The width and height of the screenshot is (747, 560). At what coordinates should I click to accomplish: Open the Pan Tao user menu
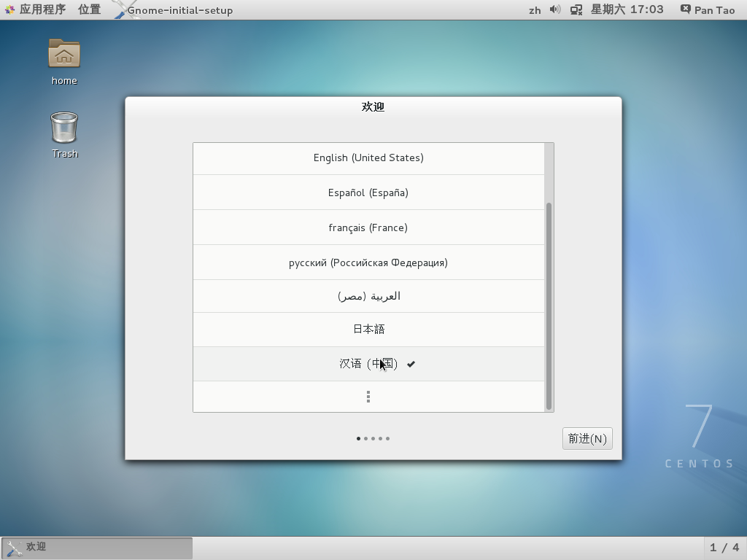[x=706, y=9]
